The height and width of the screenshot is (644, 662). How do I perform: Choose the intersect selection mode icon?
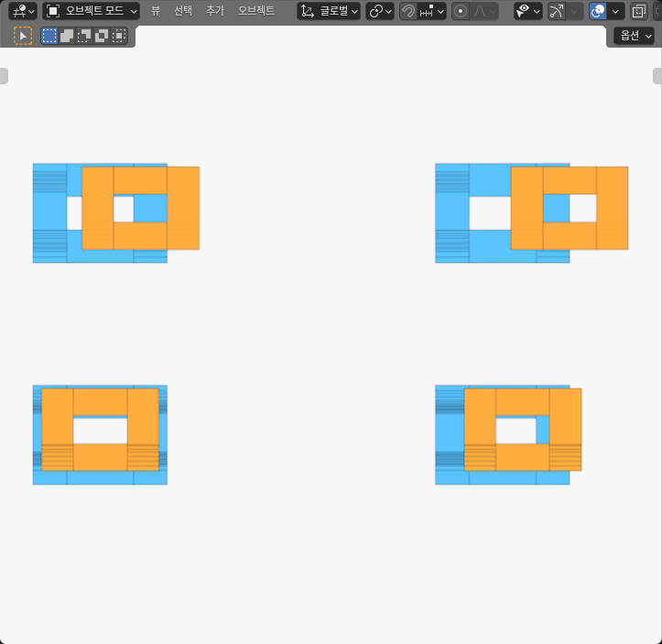click(x=119, y=36)
